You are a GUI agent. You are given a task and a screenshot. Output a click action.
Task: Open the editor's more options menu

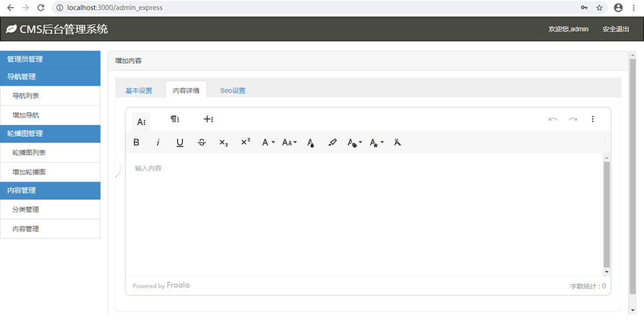click(x=593, y=119)
